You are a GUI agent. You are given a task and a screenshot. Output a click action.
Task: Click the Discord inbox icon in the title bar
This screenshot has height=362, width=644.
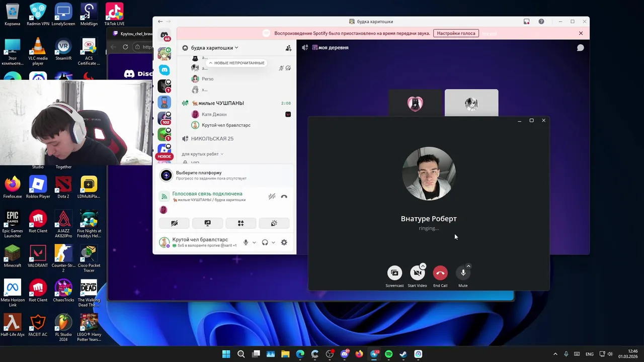click(x=526, y=22)
